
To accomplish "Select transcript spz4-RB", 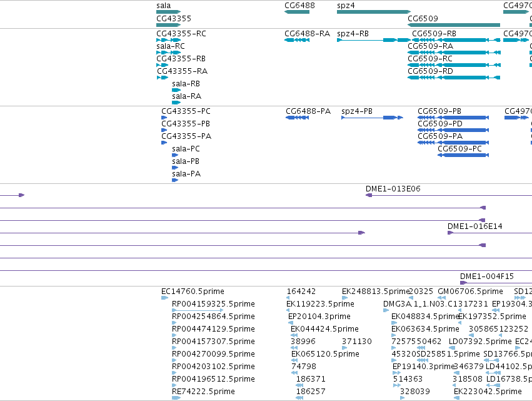I will click(x=374, y=40).
